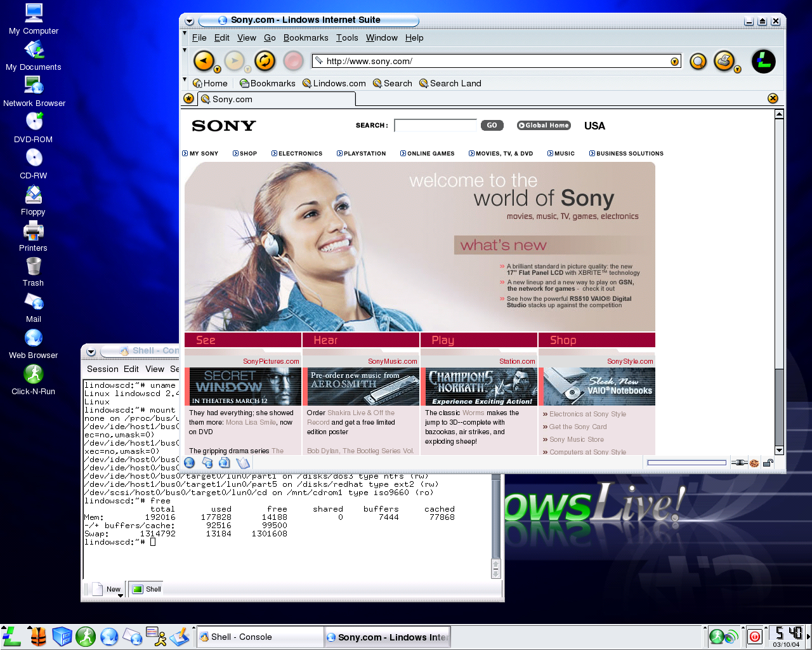Open the URL bar history dropdown

[674, 62]
